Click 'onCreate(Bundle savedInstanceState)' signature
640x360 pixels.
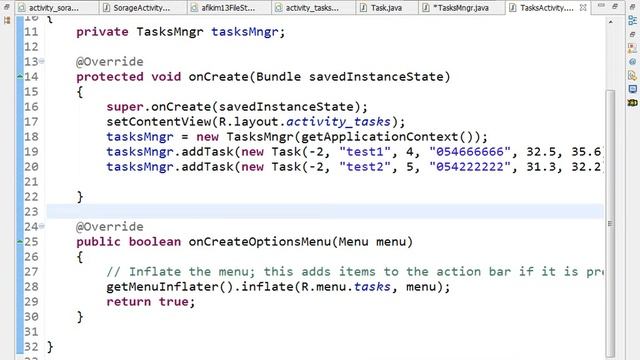point(319,76)
